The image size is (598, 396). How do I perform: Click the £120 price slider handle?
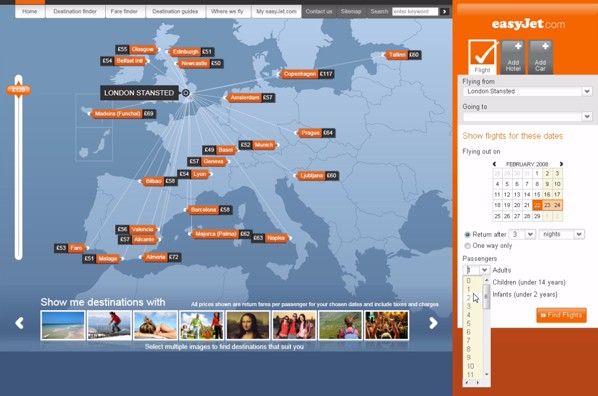point(18,90)
